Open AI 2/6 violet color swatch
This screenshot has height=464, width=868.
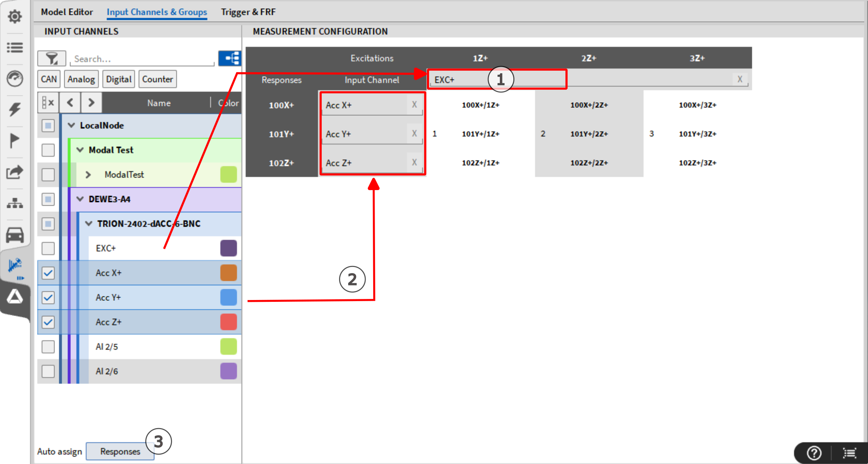[x=228, y=371]
